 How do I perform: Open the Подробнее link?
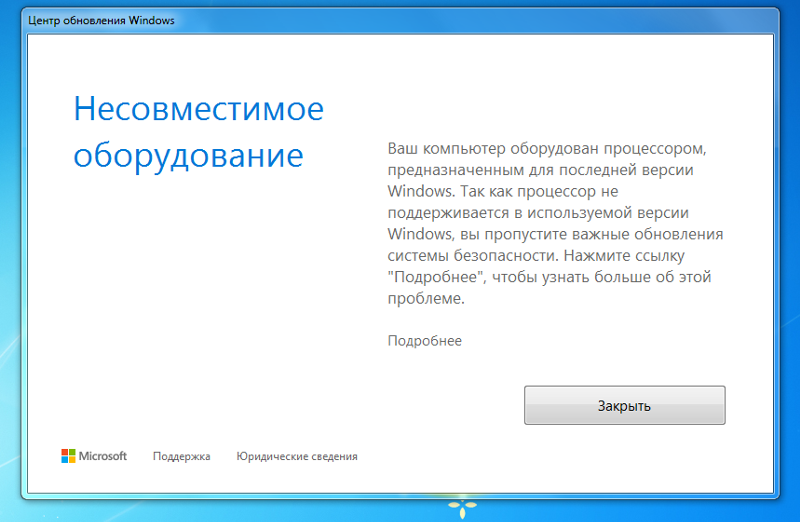click(424, 340)
